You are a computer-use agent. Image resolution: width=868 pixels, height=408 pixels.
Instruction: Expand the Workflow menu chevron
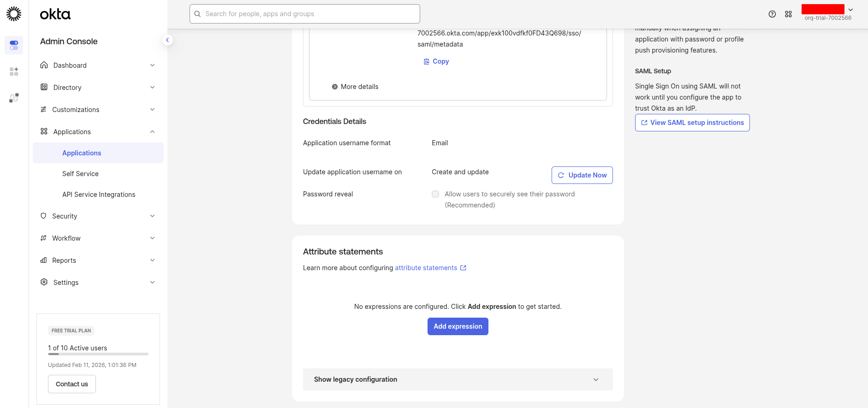coord(152,238)
